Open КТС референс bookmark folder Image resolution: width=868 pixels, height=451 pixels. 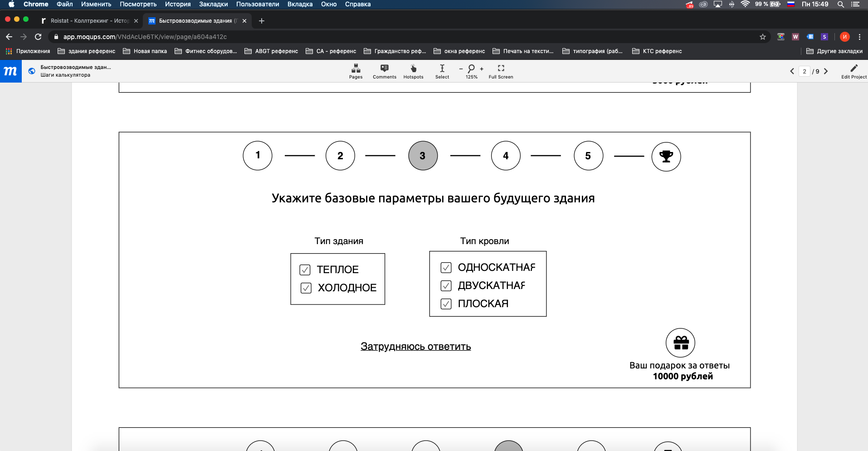coord(657,51)
